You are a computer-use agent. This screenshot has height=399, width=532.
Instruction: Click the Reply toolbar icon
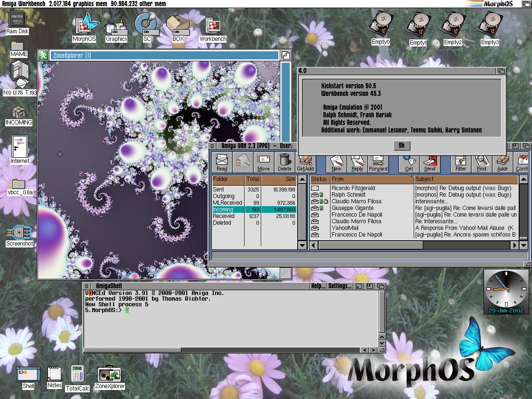point(357,163)
